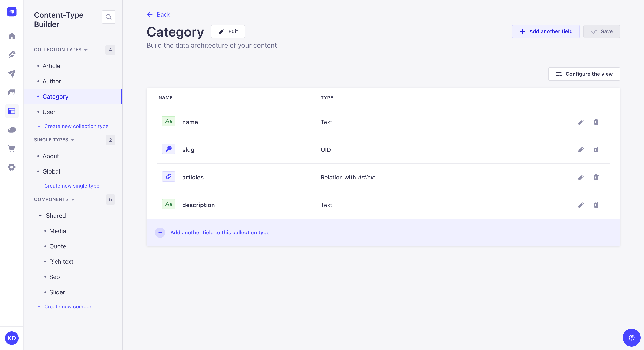Image resolution: width=644 pixels, height=350 pixels.
Task: Delete the description field with the trash icon
Action: click(x=596, y=205)
